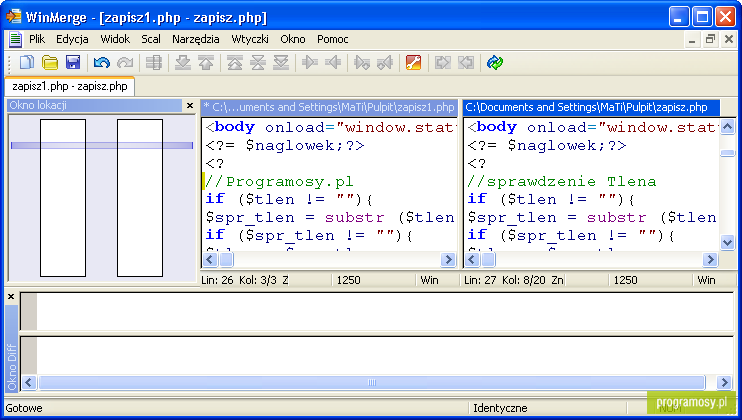
Task: Click the document icon left of Plik
Action: (x=15, y=39)
